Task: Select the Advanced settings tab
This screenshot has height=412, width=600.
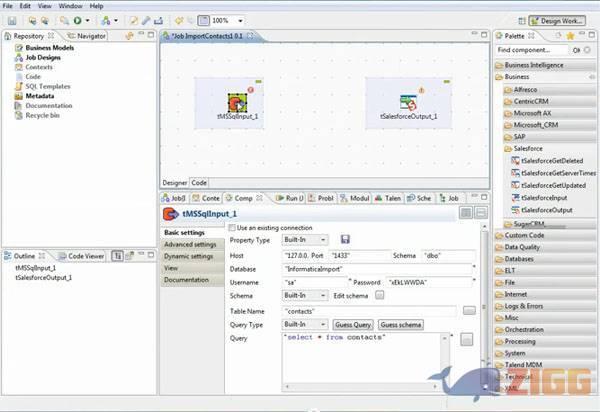Action: coord(190,244)
